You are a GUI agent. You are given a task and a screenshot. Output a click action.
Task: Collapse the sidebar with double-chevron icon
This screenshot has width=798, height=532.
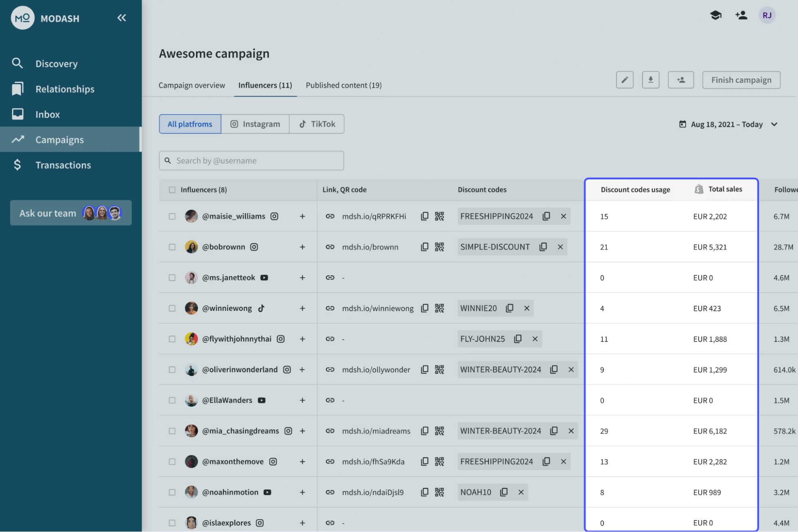(x=121, y=18)
